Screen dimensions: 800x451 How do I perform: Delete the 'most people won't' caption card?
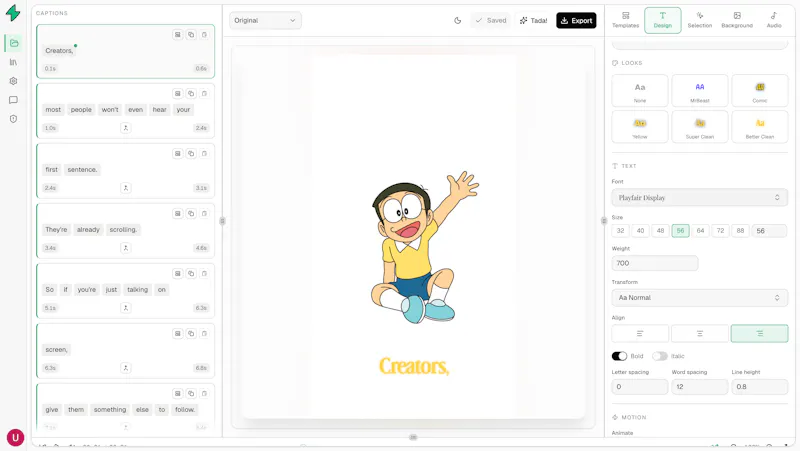204,93
